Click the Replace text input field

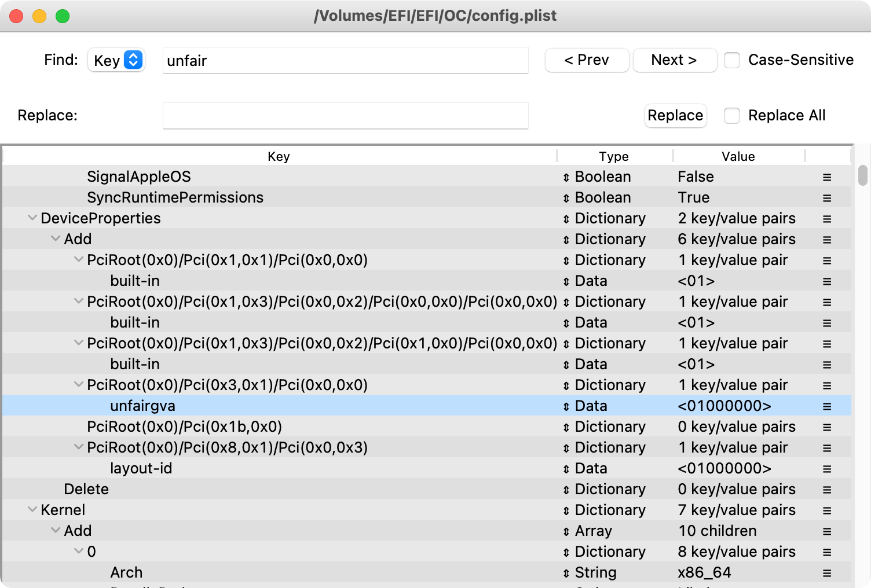click(345, 116)
